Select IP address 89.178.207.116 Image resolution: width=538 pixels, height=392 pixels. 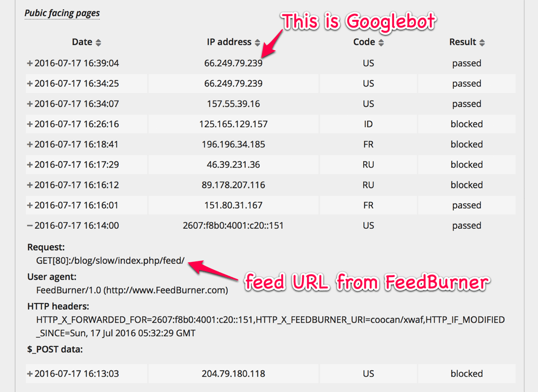click(x=233, y=185)
